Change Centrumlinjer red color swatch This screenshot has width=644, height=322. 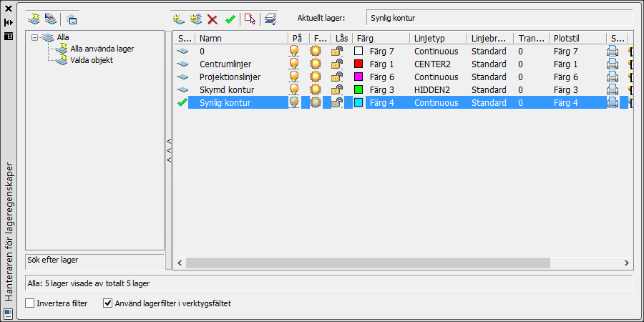358,64
